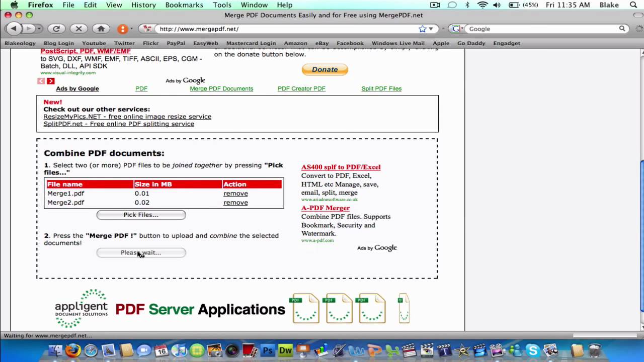Remove Merge1.pdf from the list

[235, 194]
